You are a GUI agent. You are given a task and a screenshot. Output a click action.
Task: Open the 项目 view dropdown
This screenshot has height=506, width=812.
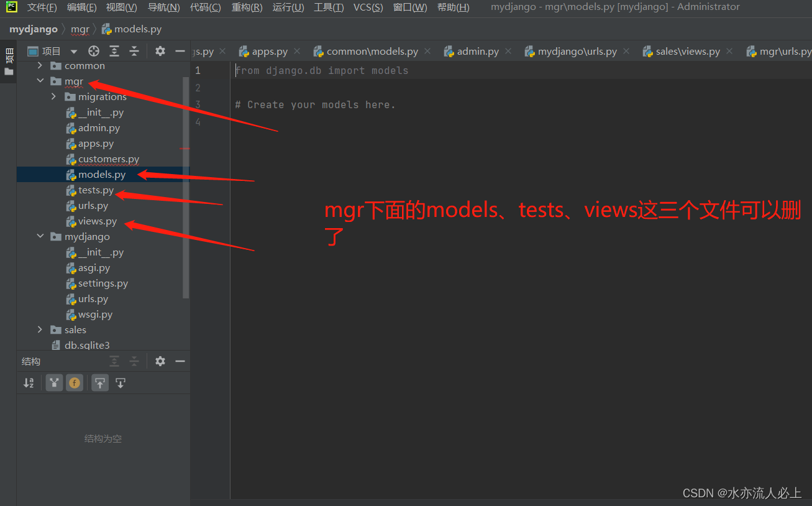click(74, 52)
